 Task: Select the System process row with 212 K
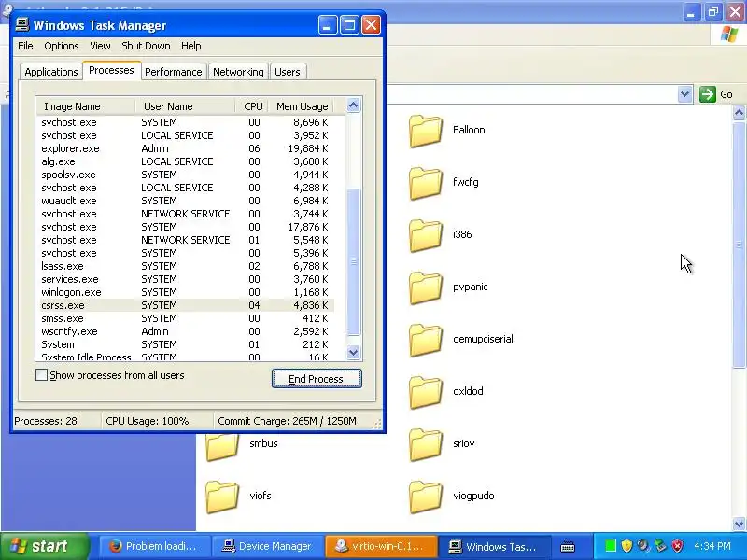point(185,344)
